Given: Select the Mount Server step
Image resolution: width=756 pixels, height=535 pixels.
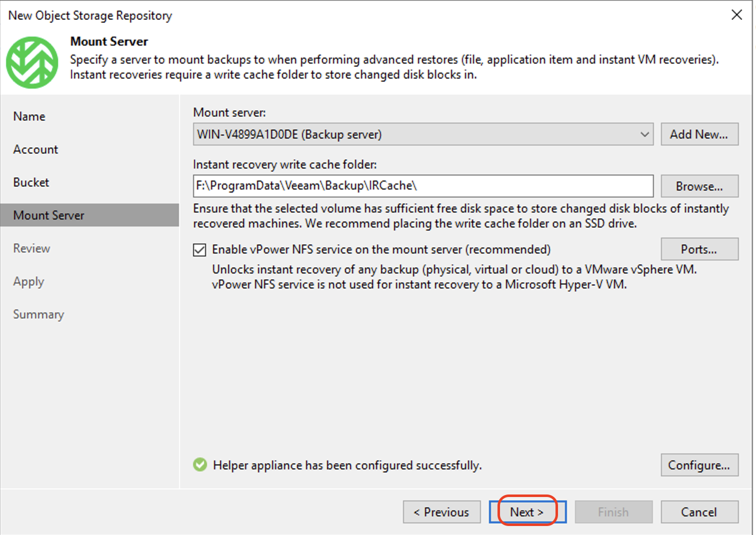Looking at the screenshot, I should (x=89, y=215).
